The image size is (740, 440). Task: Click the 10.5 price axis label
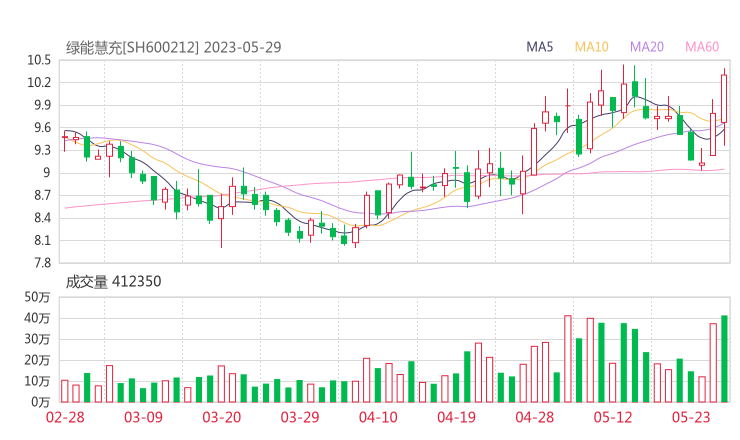coord(39,60)
